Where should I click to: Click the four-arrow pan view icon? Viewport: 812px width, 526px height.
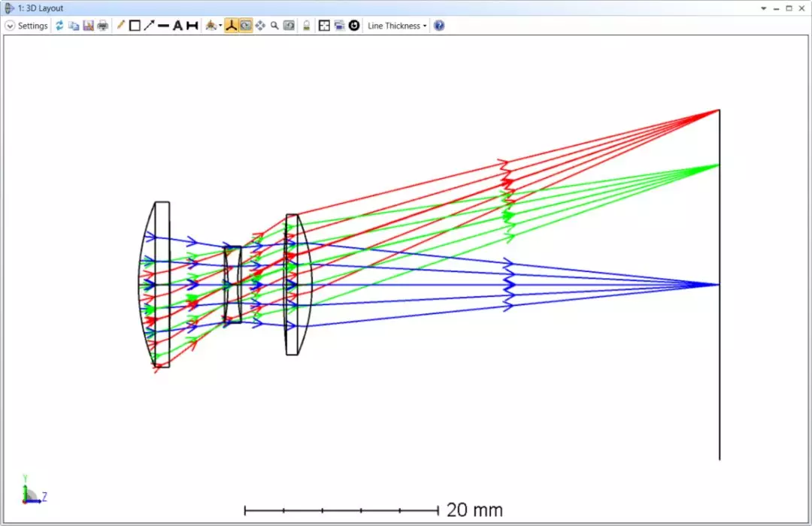click(260, 26)
